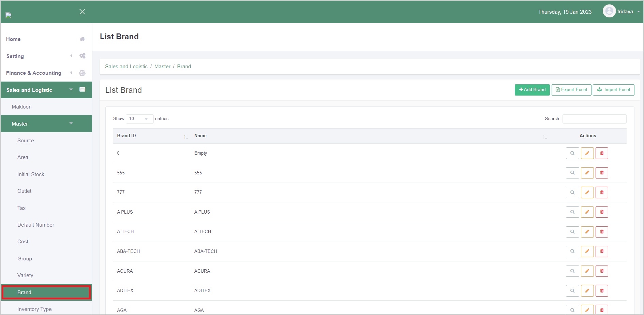
Task: View ADITEX brand details via magnifier icon
Action: 572,291
